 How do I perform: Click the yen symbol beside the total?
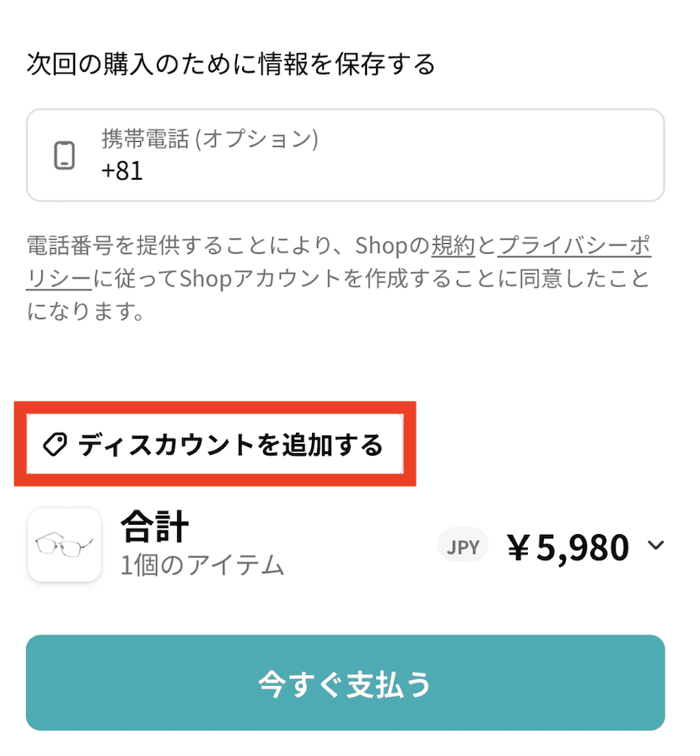click(519, 548)
